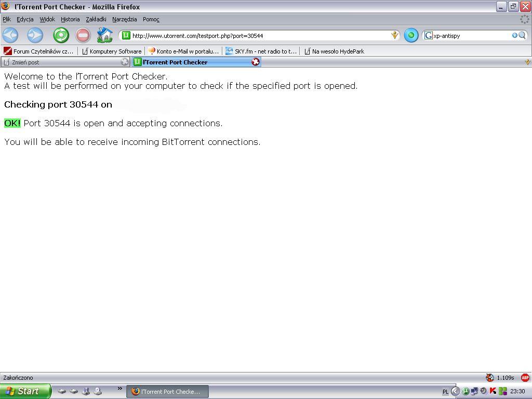This screenshot has height=399, width=532.
Task: Click the Checking port 30544 on heading
Action: tap(58, 104)
